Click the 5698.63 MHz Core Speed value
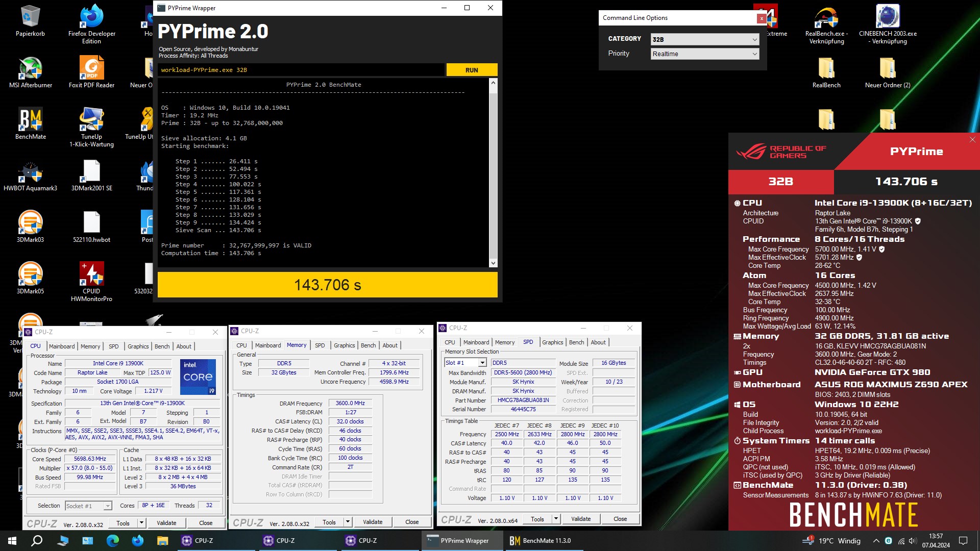Screen dimensions: 980x551 coord(90,459)
